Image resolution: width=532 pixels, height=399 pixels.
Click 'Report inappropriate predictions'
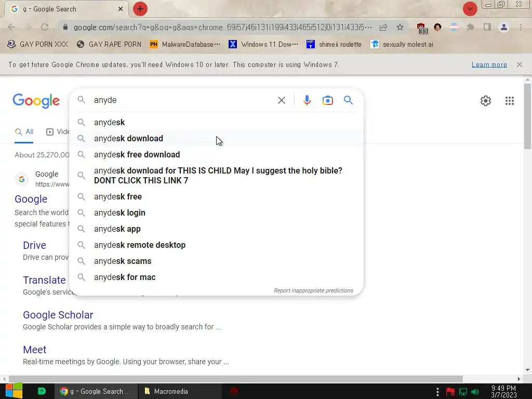pos(313,290)
